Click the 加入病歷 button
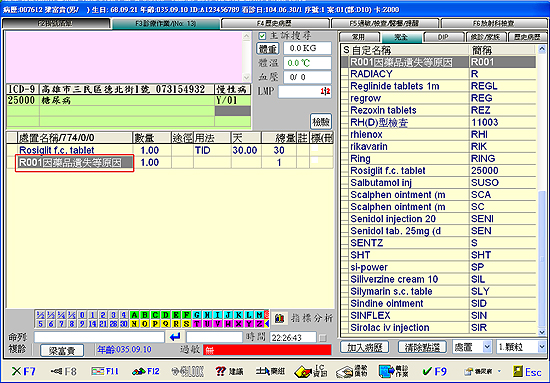Screen dimensions: 550x383 pos(364,347)
